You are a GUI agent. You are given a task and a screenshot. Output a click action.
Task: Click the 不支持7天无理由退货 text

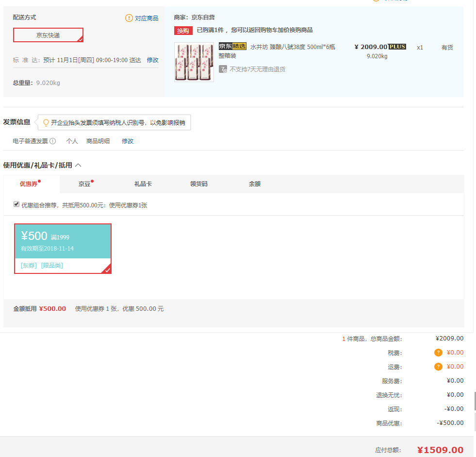pyautogui.click(x=258, y=69)
